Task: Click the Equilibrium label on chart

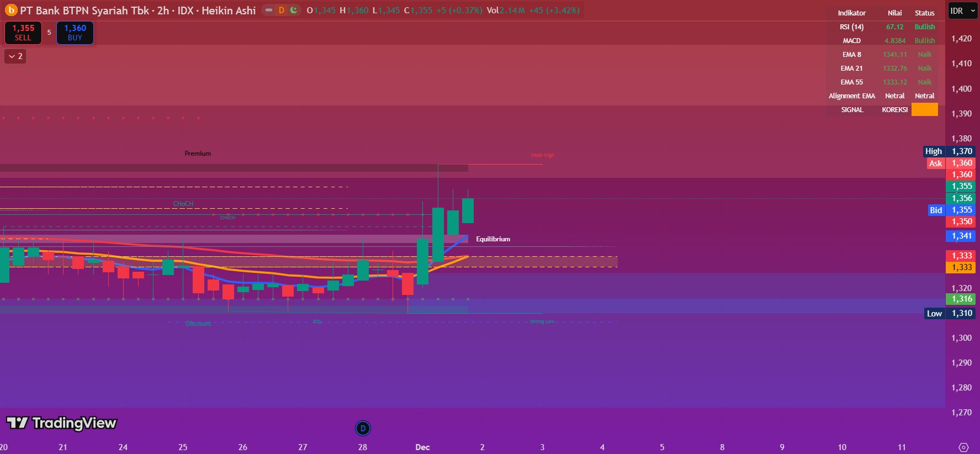Action: click(493, 239)
